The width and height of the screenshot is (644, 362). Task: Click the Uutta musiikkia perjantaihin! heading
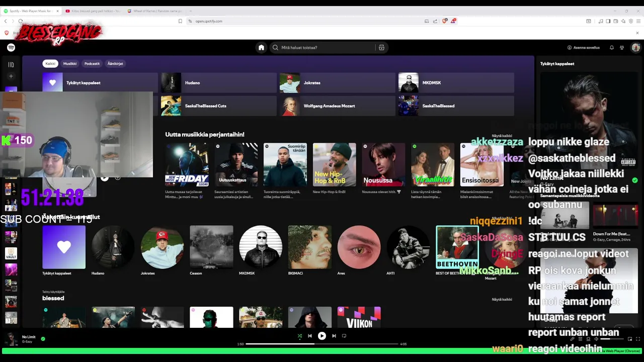coord(205,134)
